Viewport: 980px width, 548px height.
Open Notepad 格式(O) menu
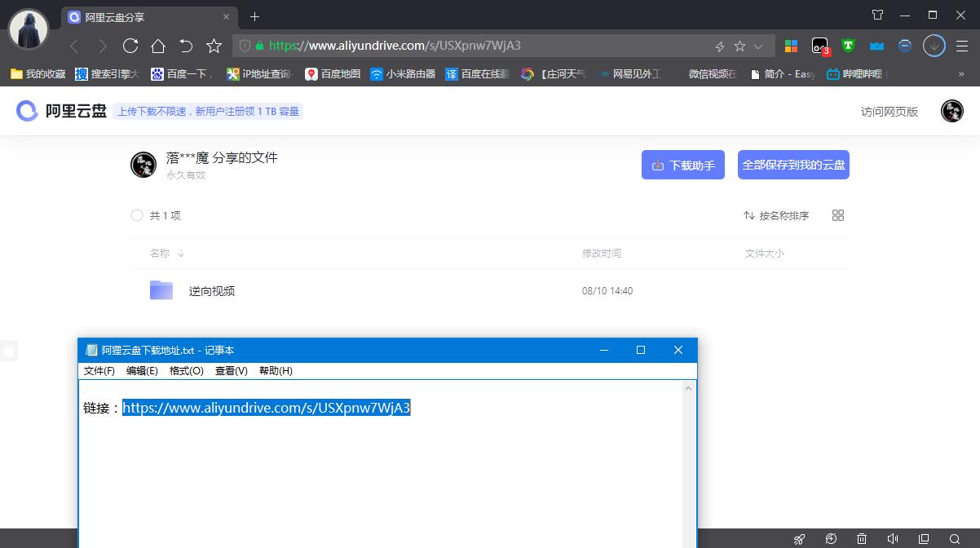(186, 371)
